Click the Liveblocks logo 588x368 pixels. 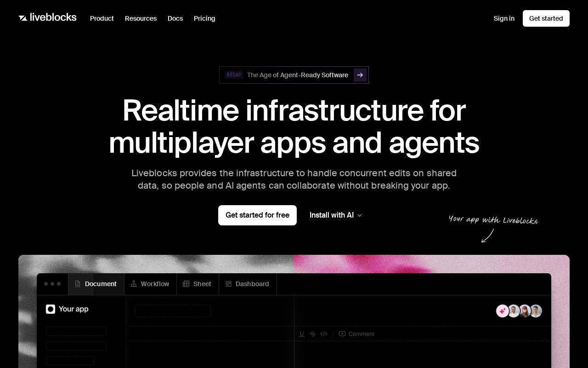pos(47,18)
